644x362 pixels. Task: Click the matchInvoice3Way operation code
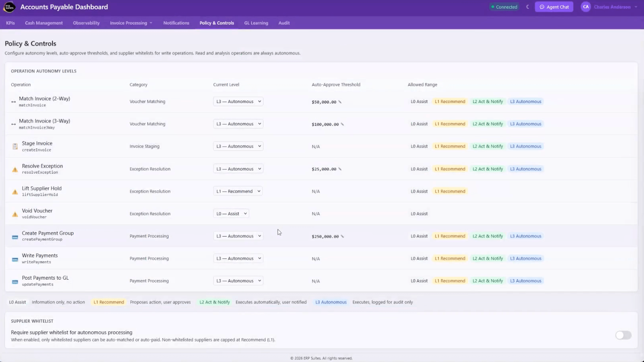click(x=37, y=128)
